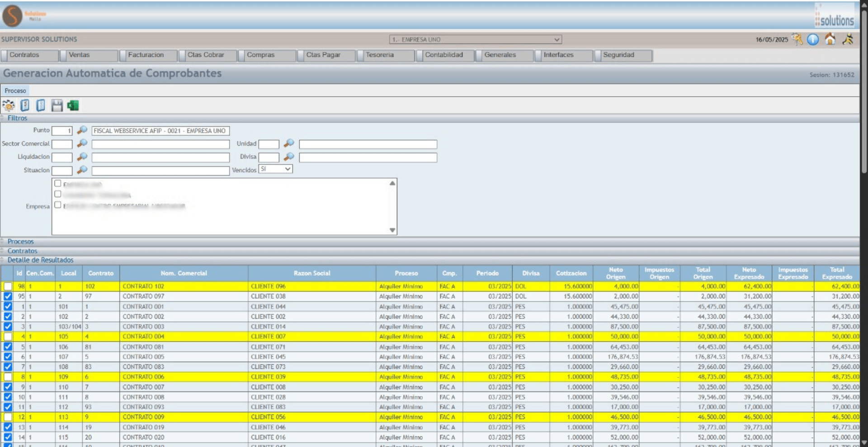Click the Punto number input field

62,131
